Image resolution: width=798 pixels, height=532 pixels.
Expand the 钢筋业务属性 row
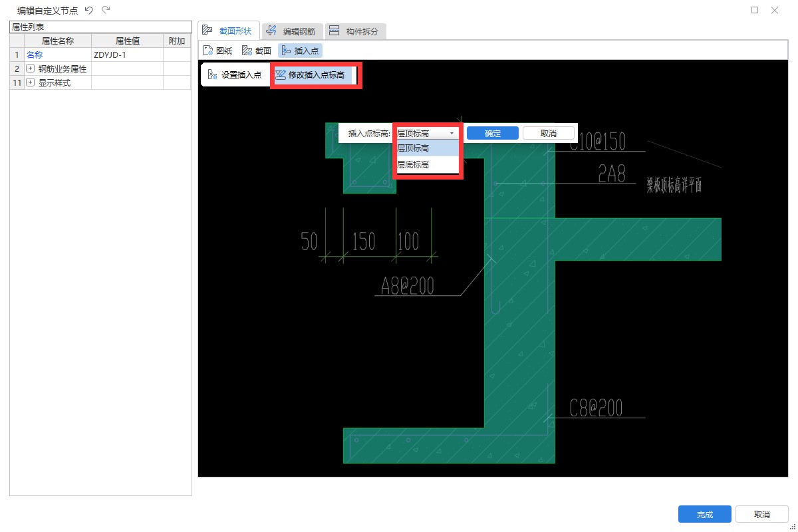pos(30,68)
